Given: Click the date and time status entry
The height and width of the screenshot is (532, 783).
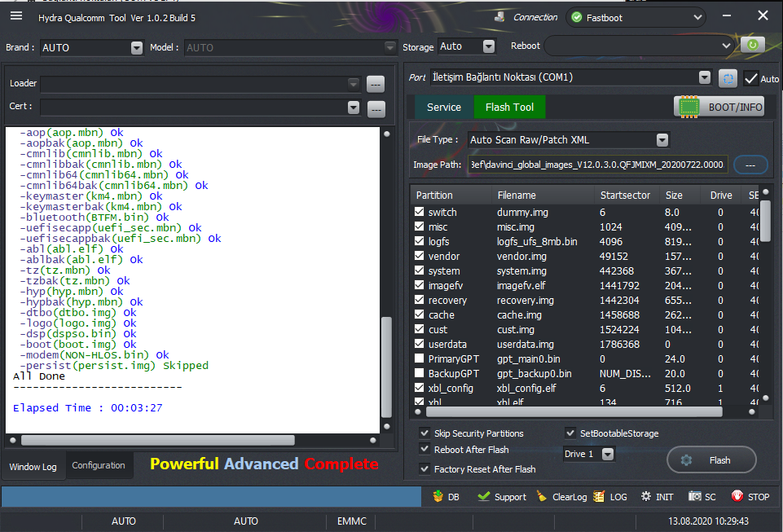Looking at the screenshot, I should (708, 521).
